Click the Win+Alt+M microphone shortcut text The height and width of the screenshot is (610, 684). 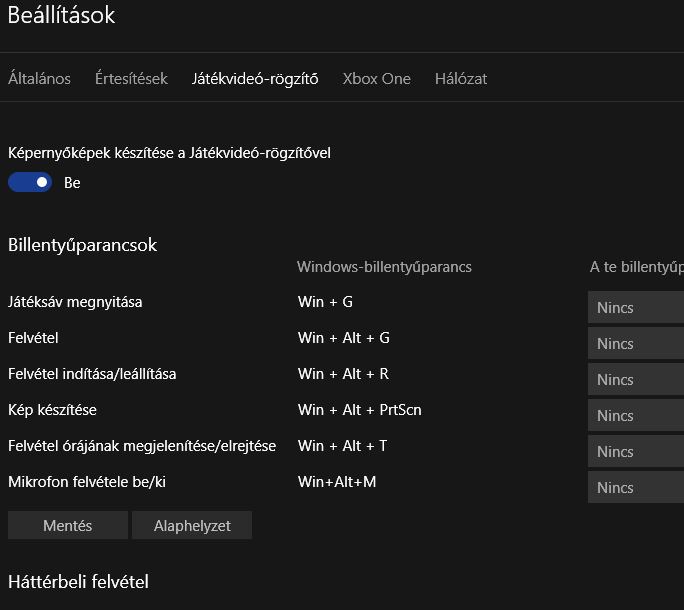[337, 482]
